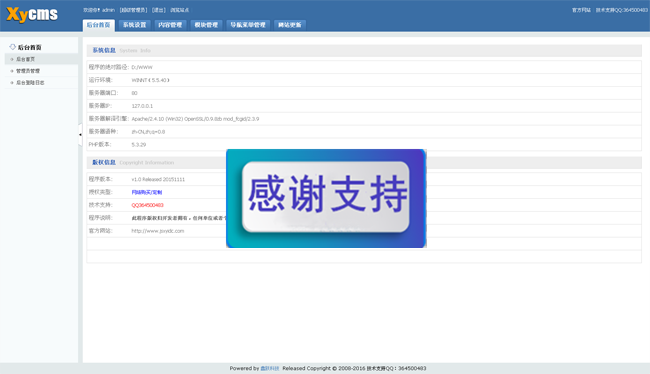
Task: Click the official site URL in 官方网站 row
Action: point(158,231)
